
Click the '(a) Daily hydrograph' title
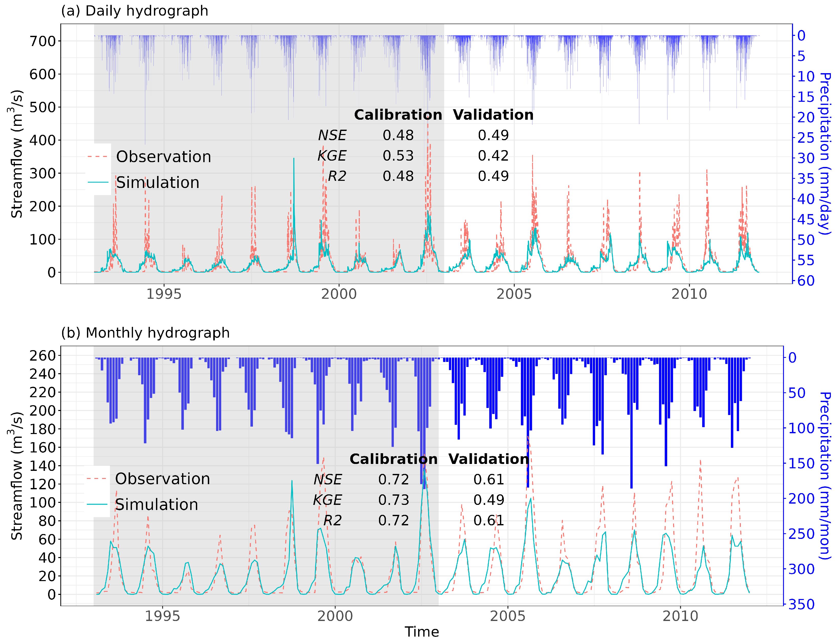point(135,11)
